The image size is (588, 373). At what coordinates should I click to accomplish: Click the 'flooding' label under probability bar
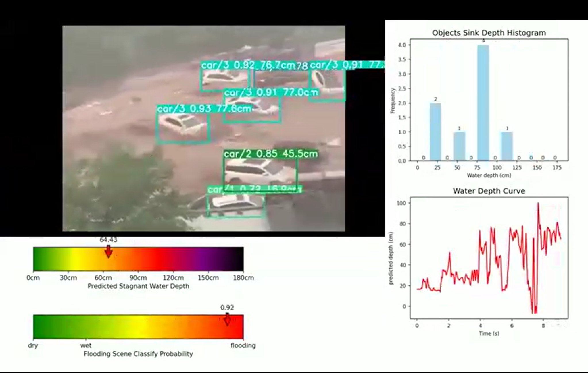click(243, 345)
